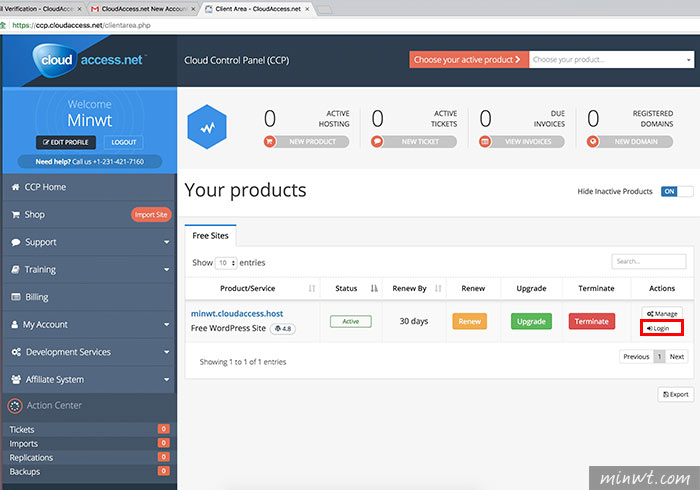
Task: Click the Logout button
Action: (x=124, y=142)
